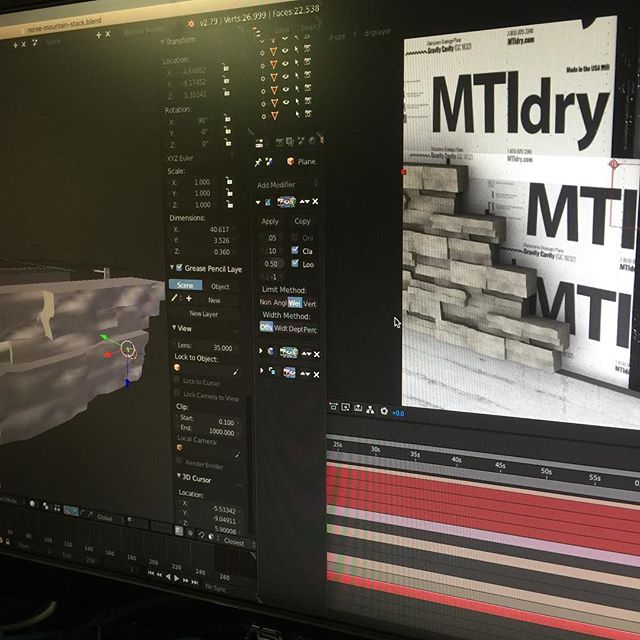Collapse the View panel

(174, 327)
